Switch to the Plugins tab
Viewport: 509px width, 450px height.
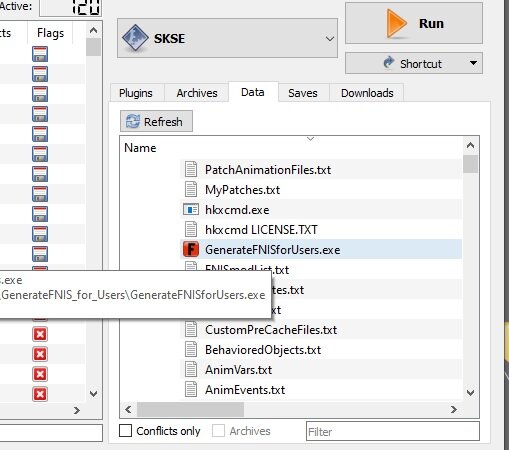(136, 93)
